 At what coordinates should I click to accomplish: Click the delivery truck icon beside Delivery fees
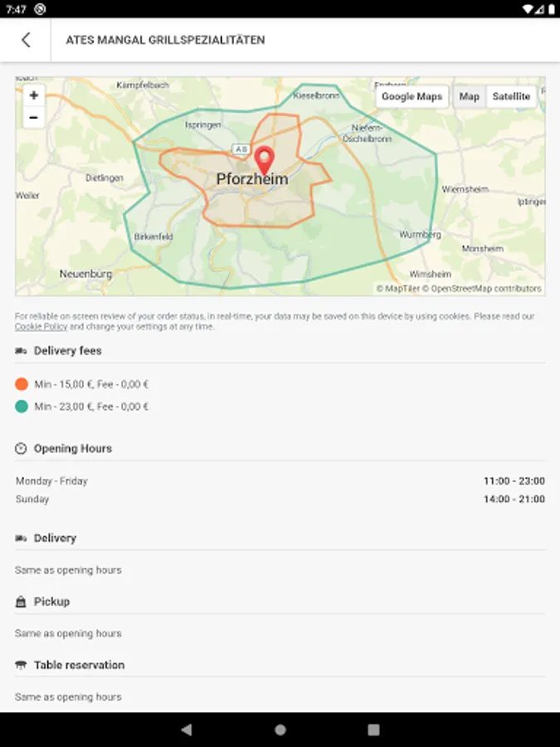click(21, 351)
